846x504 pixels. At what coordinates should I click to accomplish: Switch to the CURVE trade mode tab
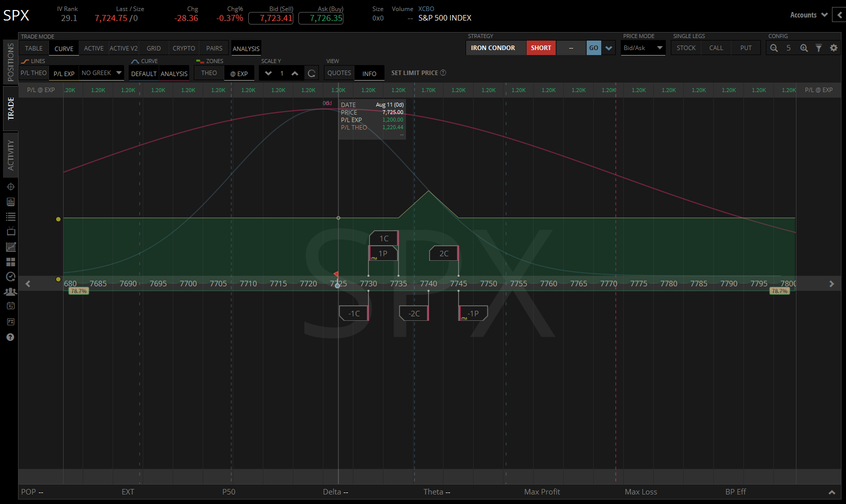click(64, 49)
